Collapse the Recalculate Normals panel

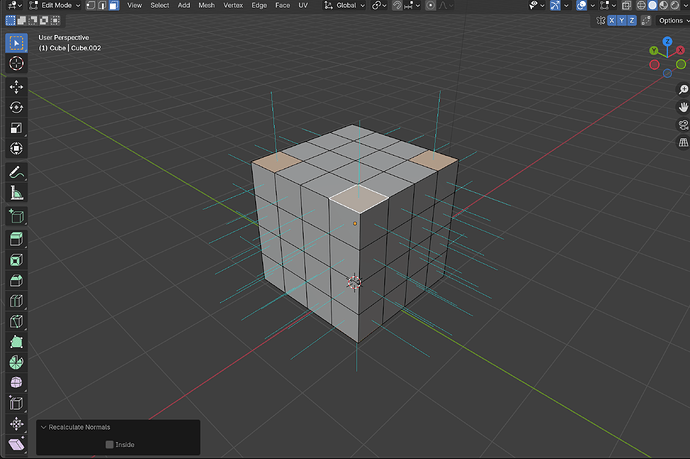tap(44, 427)
